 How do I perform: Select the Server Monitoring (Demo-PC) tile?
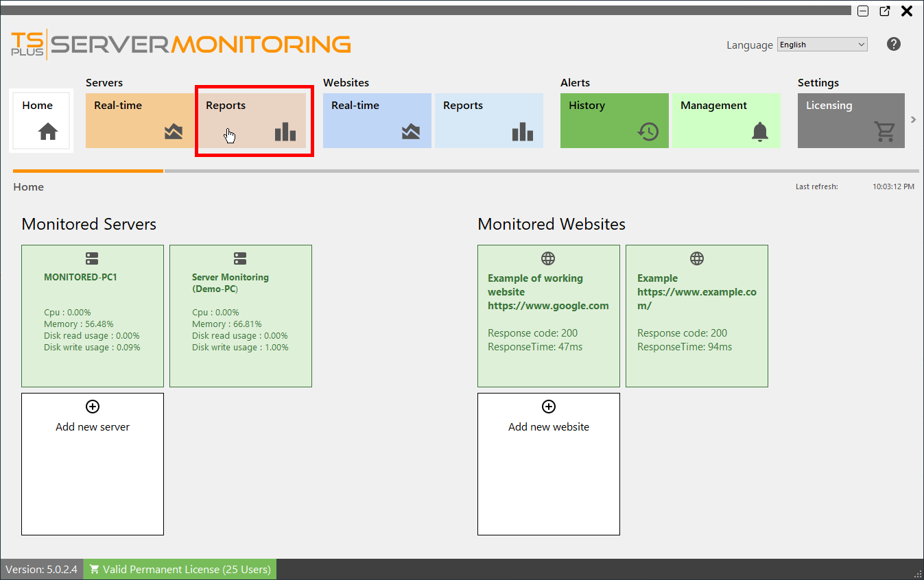click(241, 315)
